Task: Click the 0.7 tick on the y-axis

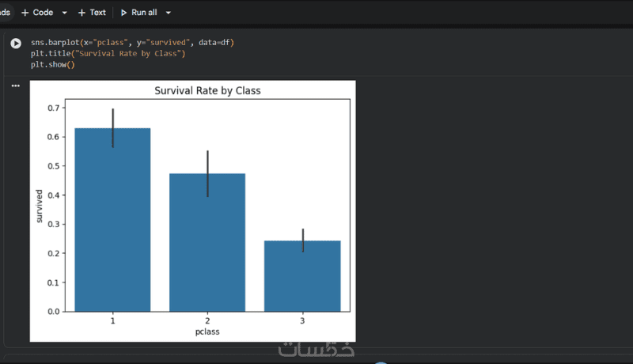Action: pyautogui.click(x=54, y=108)
